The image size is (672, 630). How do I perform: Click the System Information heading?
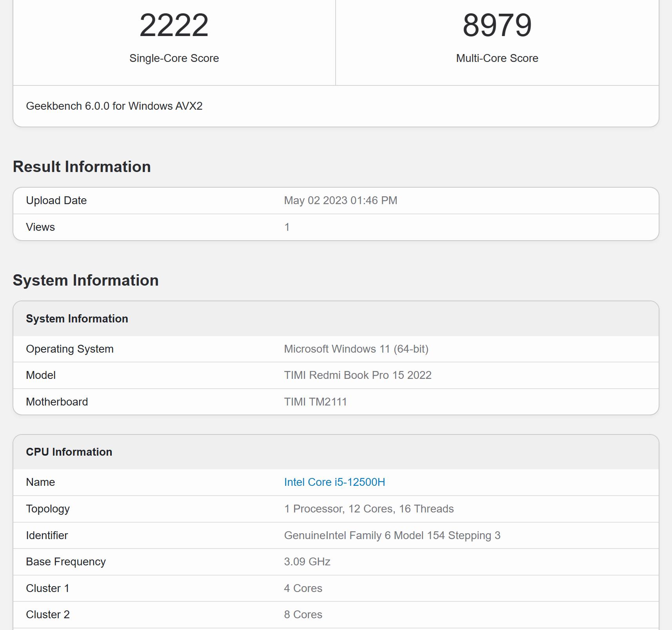coord(85,280)
